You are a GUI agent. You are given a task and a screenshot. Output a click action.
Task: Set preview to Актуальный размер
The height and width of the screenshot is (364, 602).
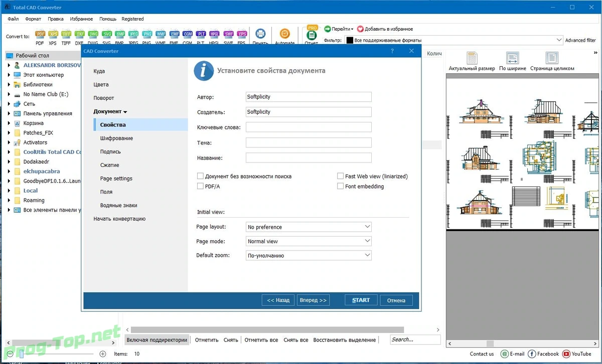pos(472,61)
